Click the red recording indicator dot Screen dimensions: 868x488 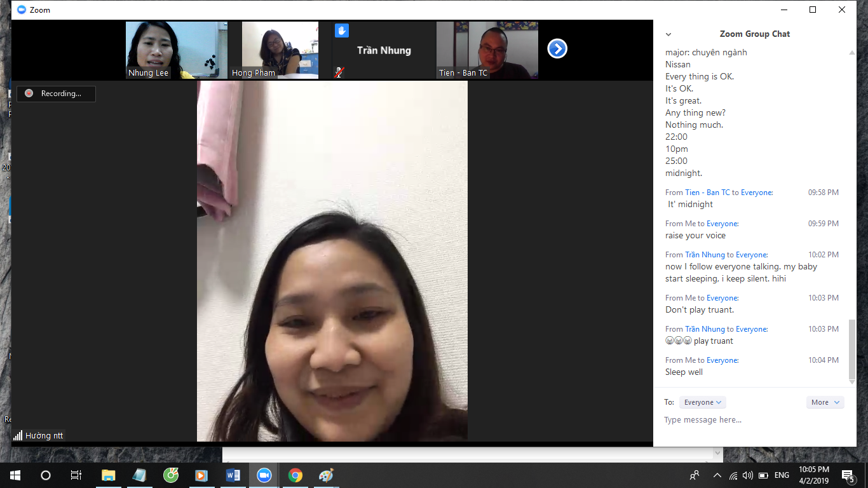pyautogui.click(x=29, y=93)
